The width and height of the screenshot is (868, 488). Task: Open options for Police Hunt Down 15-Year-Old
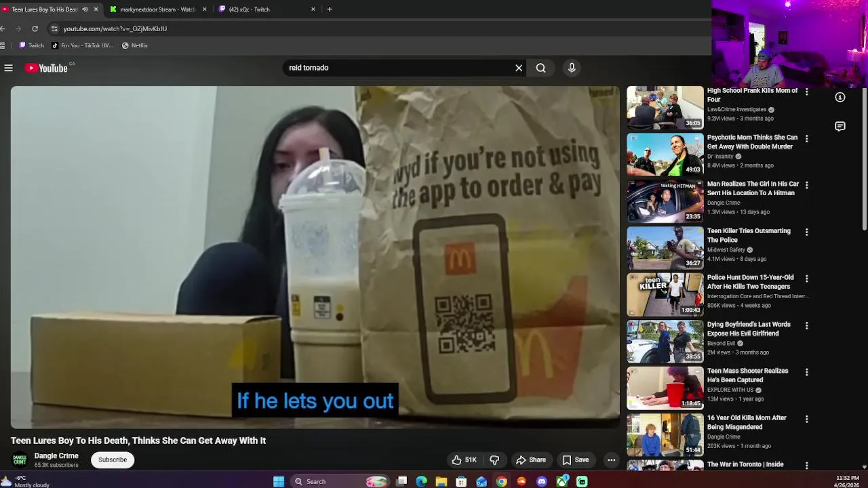[x=806, y=279]
